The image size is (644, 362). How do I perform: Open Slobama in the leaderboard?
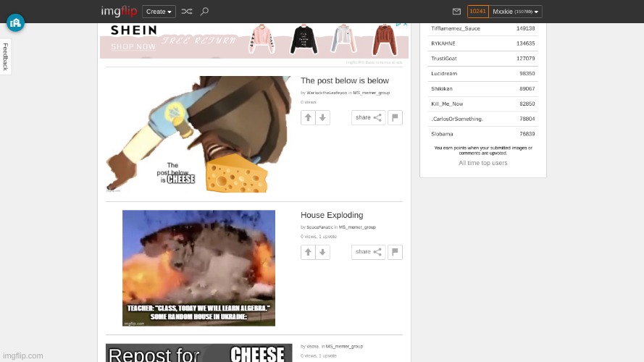point(442,134)
